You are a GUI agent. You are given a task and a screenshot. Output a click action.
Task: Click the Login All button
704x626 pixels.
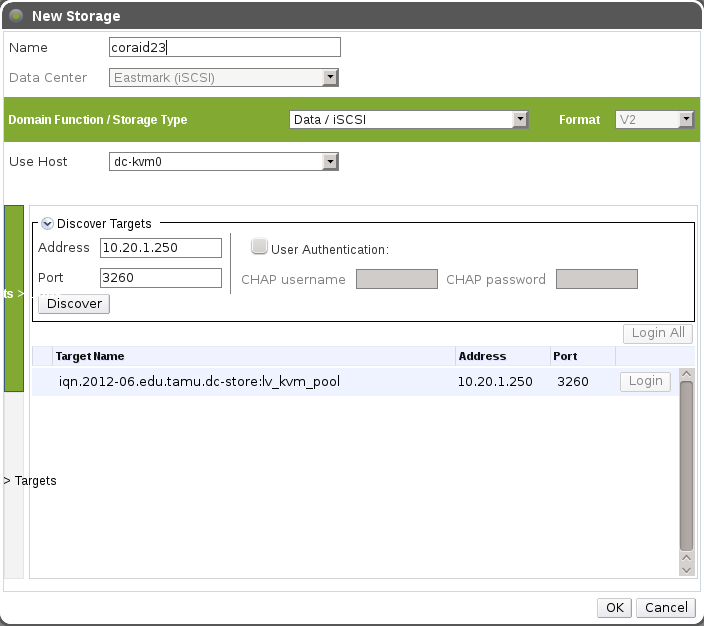point(657,333)
